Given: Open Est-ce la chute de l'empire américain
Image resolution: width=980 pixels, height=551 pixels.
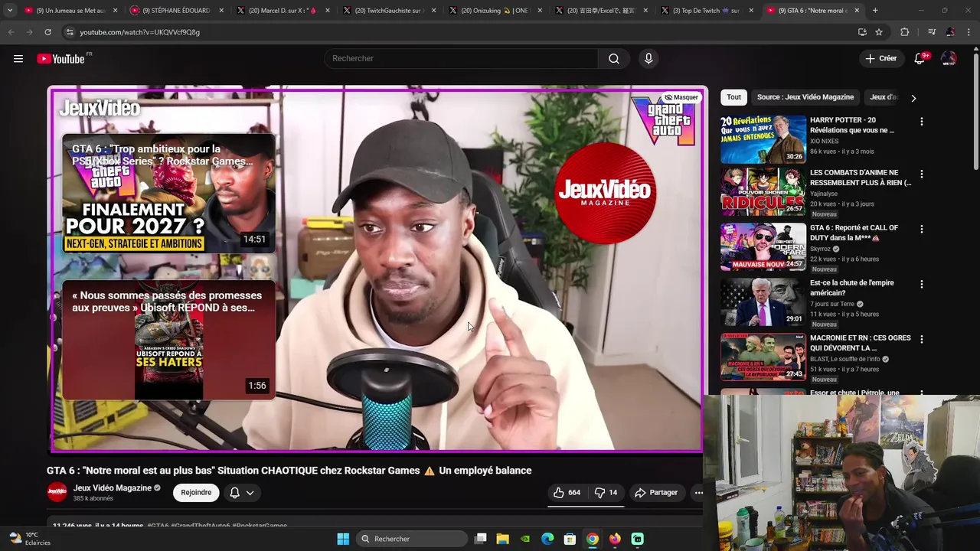Looking at the screenshot, I should pyautogui.click(x=852, y=288).
